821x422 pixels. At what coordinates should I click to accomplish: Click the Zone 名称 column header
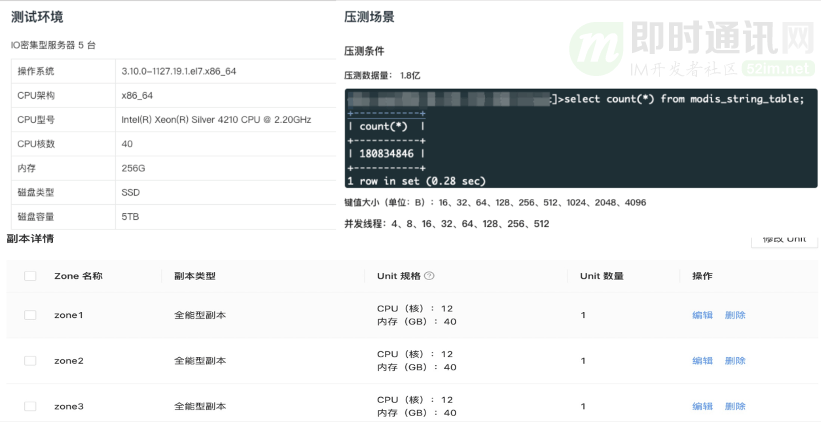78,276
